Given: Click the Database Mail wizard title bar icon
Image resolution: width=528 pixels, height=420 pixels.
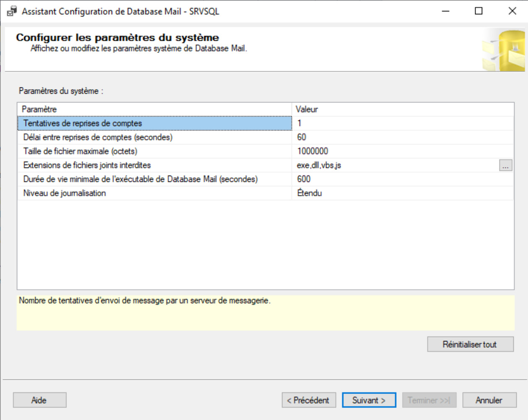Looking at the screenshot, I should [x=12, y=11].
